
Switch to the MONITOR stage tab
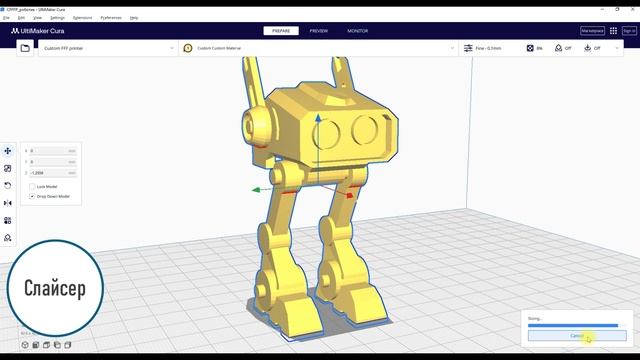click(x=358, y=31)
